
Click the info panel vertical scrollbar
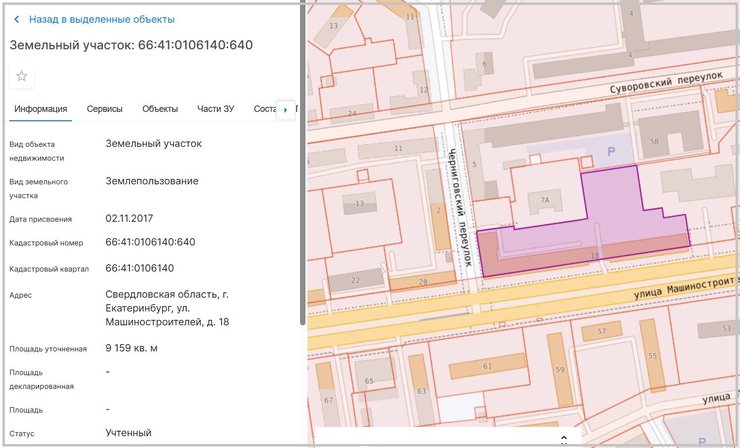[303, 165]
